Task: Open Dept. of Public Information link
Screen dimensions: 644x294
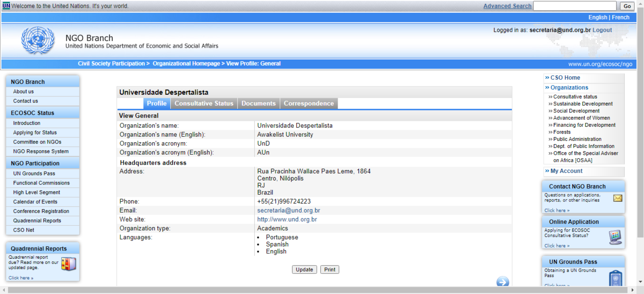Action: pyautogui.click(x=584, y=146)
